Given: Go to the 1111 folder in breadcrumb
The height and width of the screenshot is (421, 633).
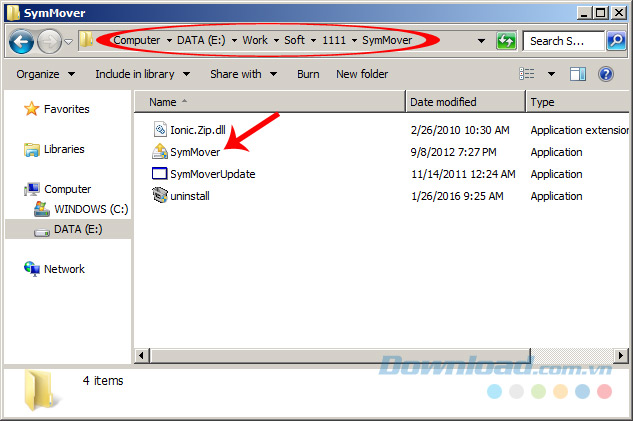Looking at the screenshot, I should 334,40.
